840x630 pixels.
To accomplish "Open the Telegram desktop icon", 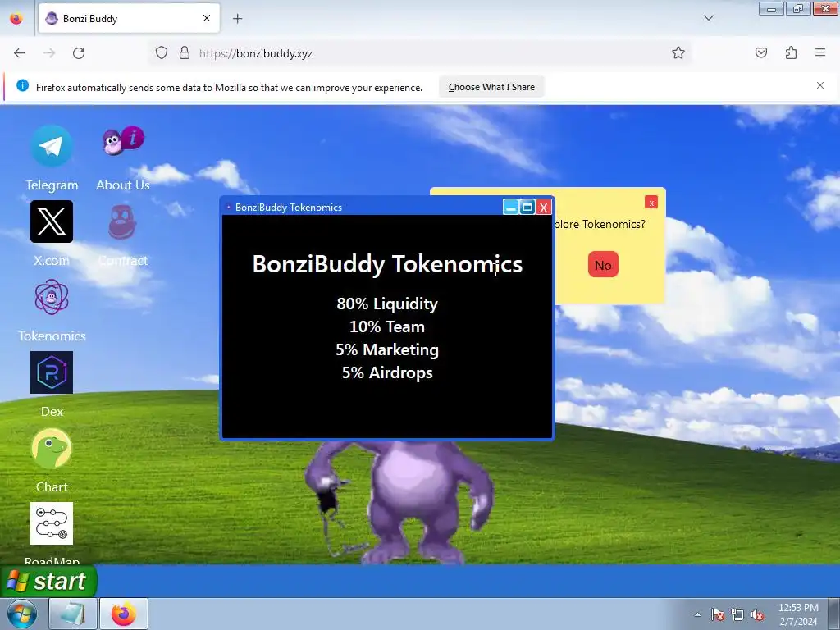I will [x=52, y=146].
